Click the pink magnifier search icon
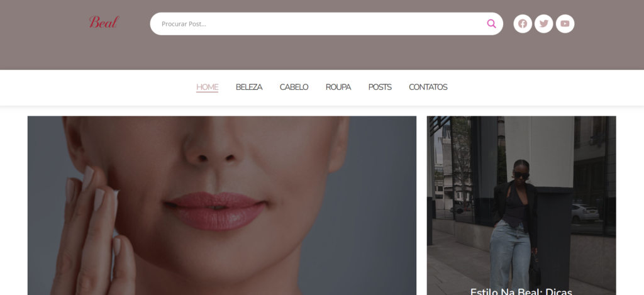Screen dimensions: 644x295 coord(492,24)
